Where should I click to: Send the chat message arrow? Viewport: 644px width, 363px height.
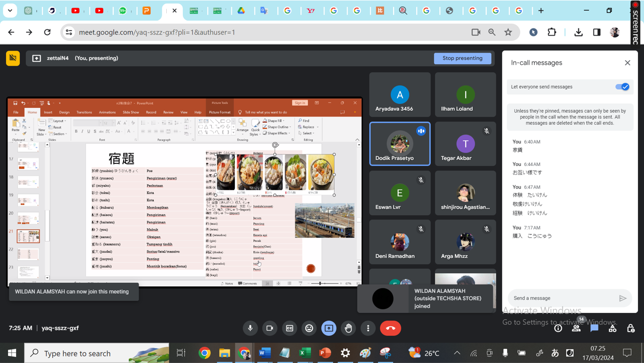(x=622, y=298)
